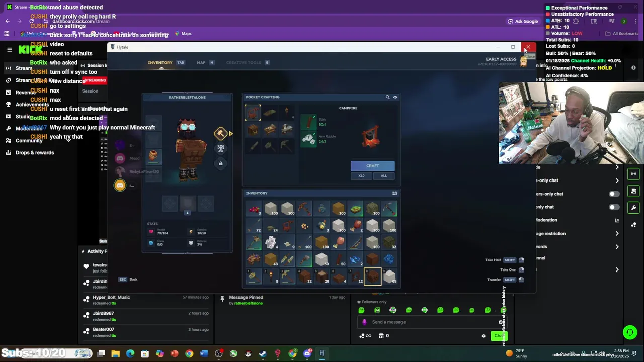The image size is (644, 362).
Task: Click the gold hammer crafting icon beside character
Action: [x=220, y=133]
